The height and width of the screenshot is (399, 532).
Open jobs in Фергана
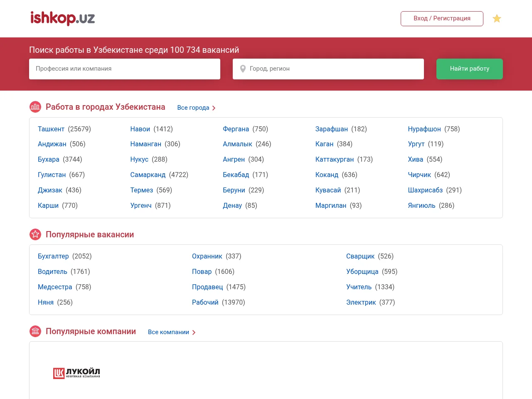[236, 129]
